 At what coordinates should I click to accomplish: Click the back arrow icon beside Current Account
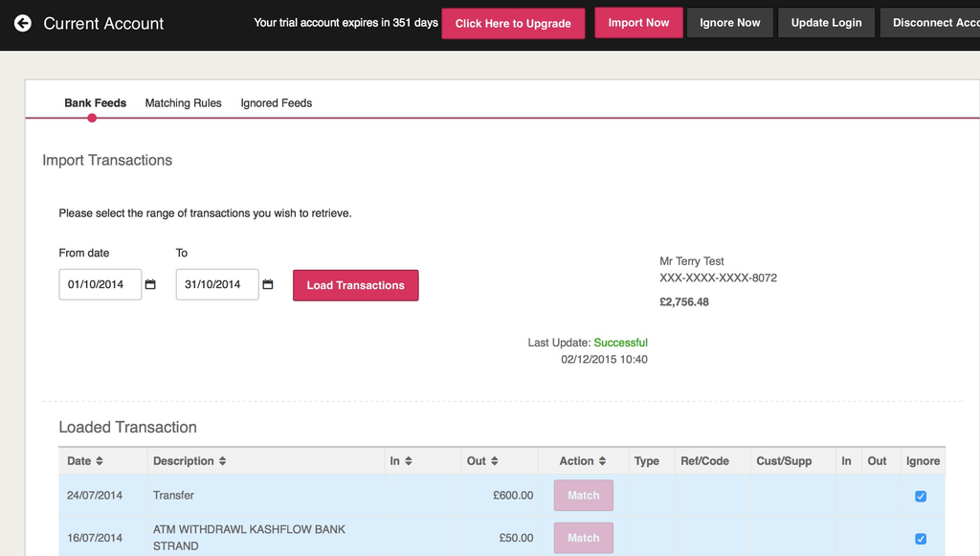pos(22,23)
